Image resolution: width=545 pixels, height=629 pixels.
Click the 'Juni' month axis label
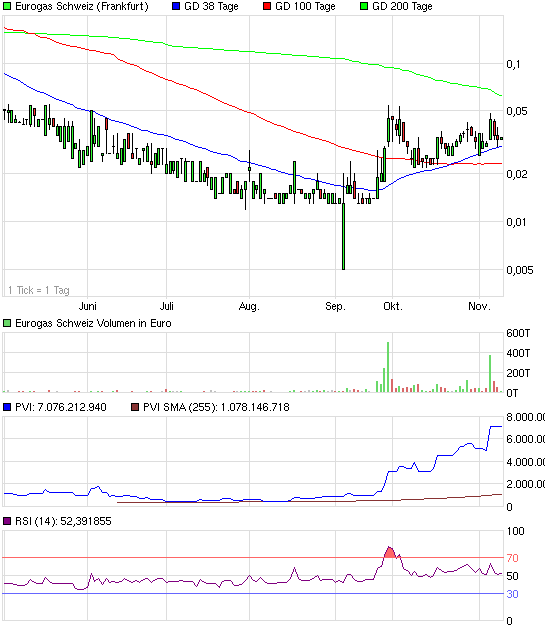[x=87, y=306]
